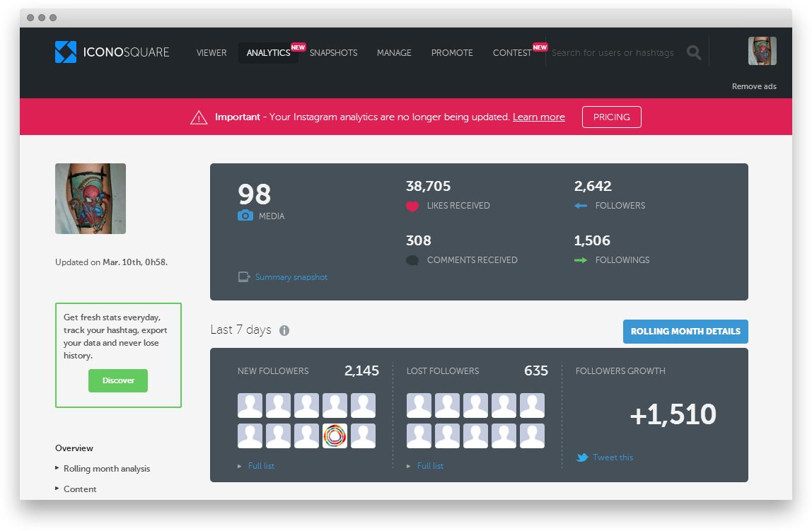Click the green Discover button
The image size is (812, 531).
(x=118, y=380)
